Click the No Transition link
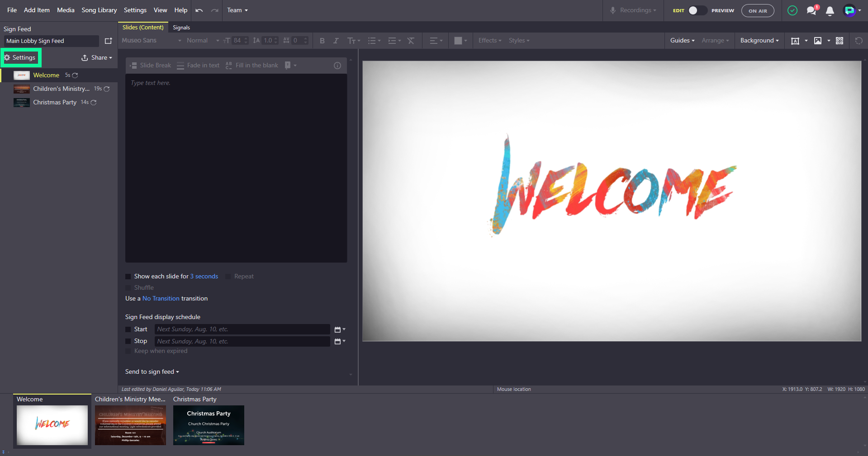 pos(161,299)
